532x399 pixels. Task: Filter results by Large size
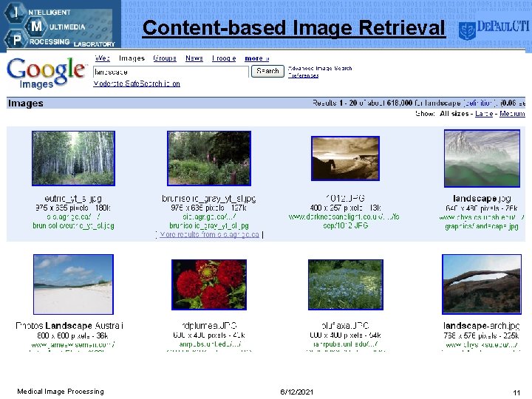(x=484, y=114)
